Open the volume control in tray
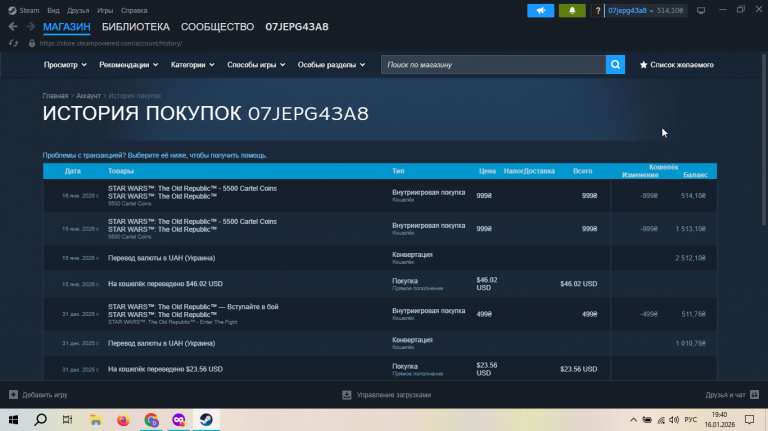This screenshot has height=431, width=768. 674,420
